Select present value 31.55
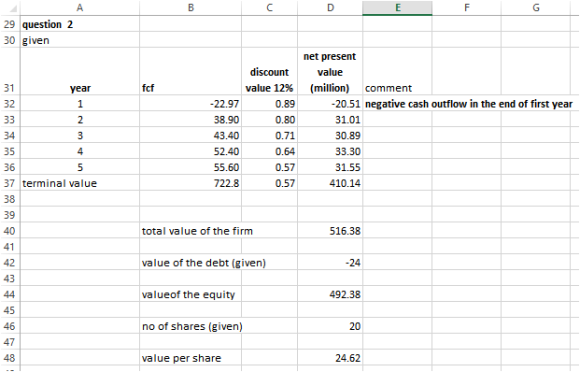The height and width of the screenshot is (372, 580). click(330, 167)
